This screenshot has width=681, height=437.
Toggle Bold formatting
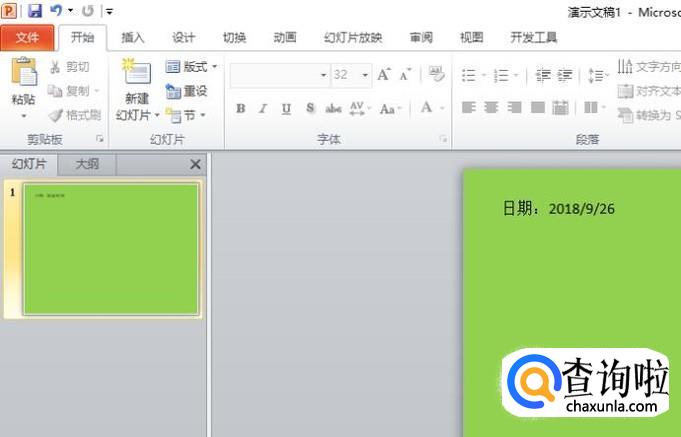tap(241, 108)
